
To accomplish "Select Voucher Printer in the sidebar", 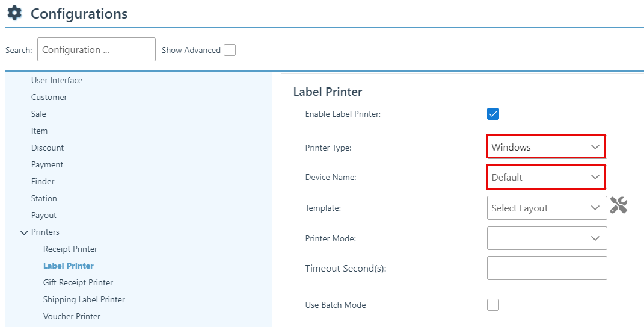I will tap(72, 316).
